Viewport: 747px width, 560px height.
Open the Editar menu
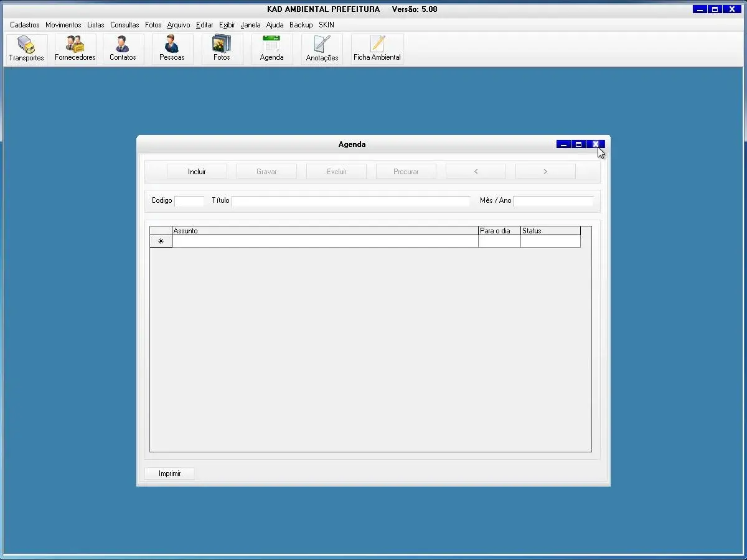coord(205,25)
